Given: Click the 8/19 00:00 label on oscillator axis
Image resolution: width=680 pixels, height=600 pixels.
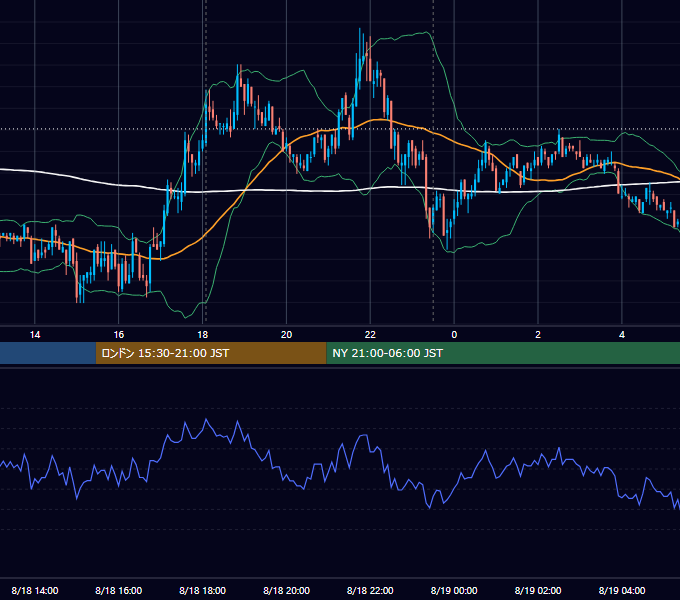Looking at the screenshot, I should point(454,590).
